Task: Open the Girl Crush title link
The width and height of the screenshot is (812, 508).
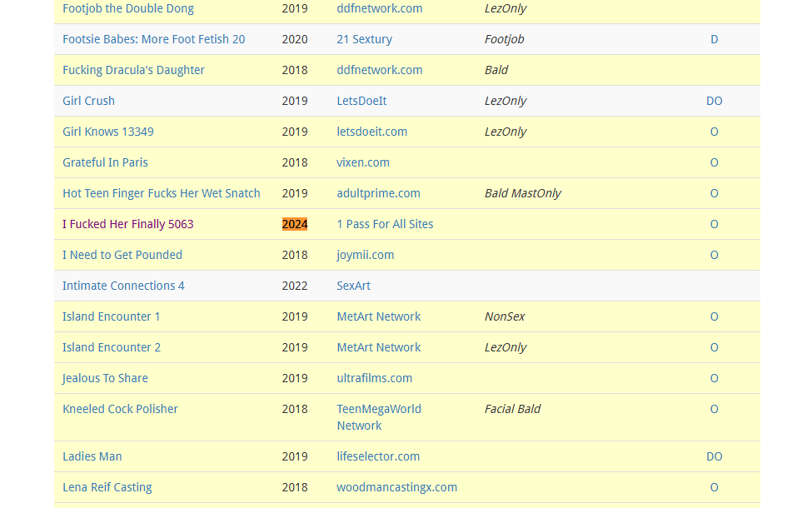Action: click(x=88, y=101)
